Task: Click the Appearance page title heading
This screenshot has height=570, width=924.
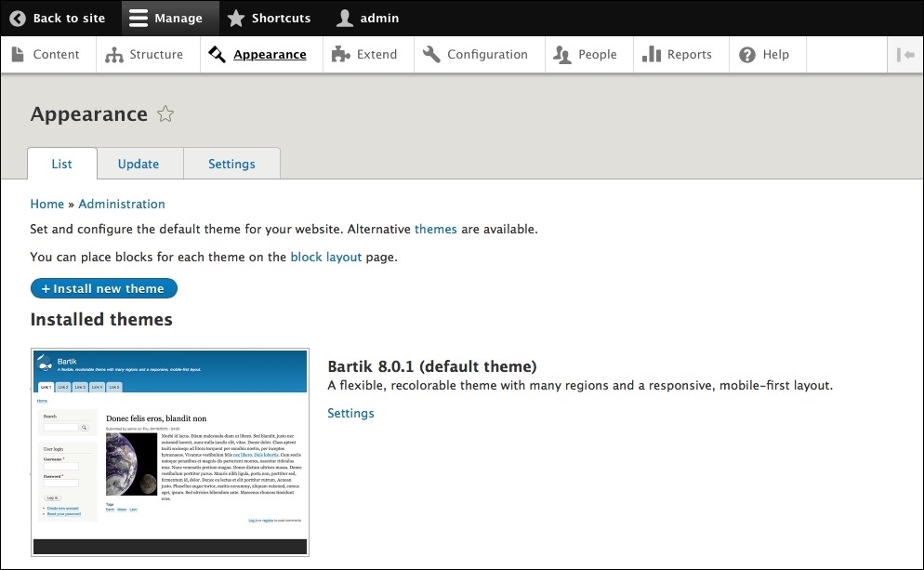Action: point(89,113)
